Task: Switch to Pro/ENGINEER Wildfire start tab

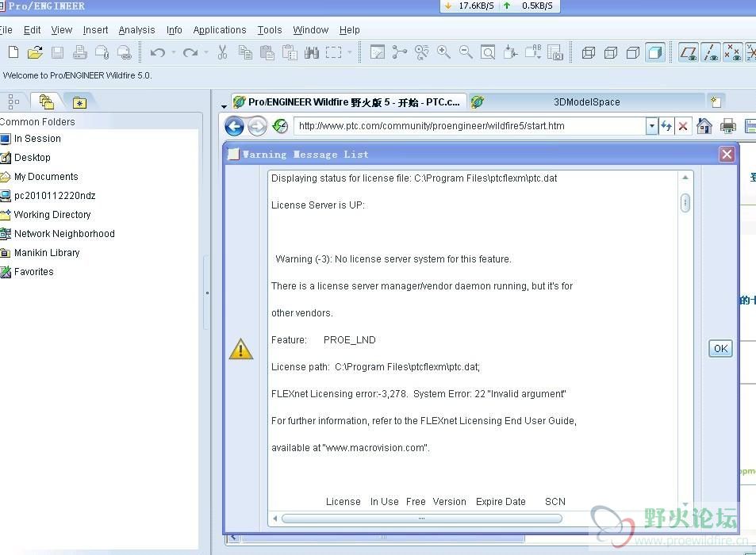Action: click(x=348, y=102)
